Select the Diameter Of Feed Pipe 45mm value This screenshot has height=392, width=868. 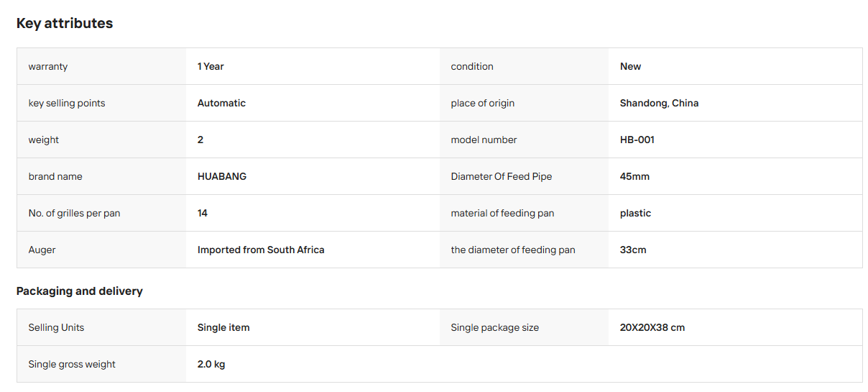pyautogui.click(x=634, y=176)
